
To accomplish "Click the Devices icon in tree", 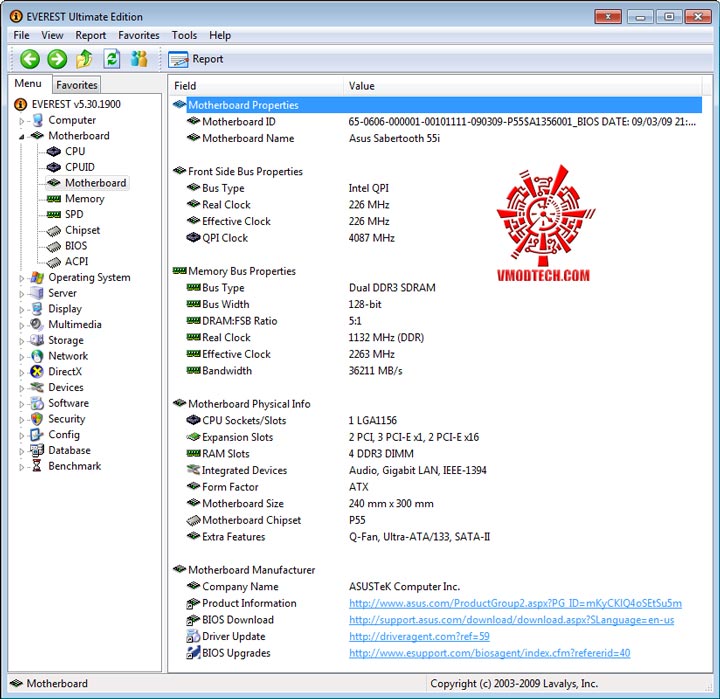I will click(x=37, y=387).
